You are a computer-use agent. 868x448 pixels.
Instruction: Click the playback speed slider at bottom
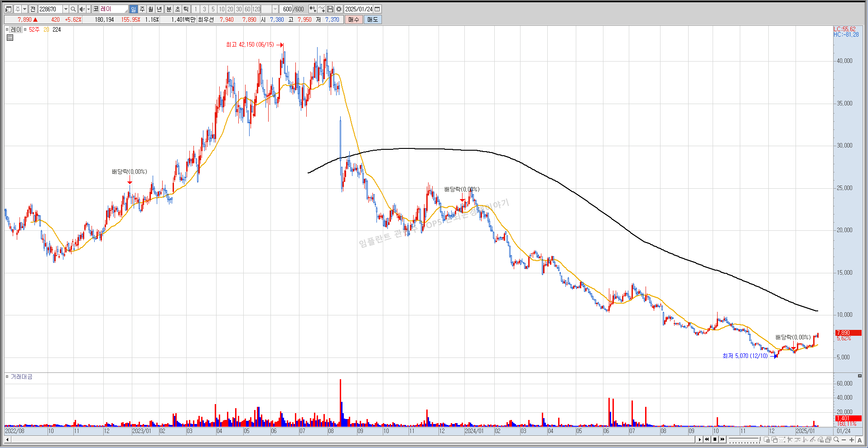coord(744,439)
